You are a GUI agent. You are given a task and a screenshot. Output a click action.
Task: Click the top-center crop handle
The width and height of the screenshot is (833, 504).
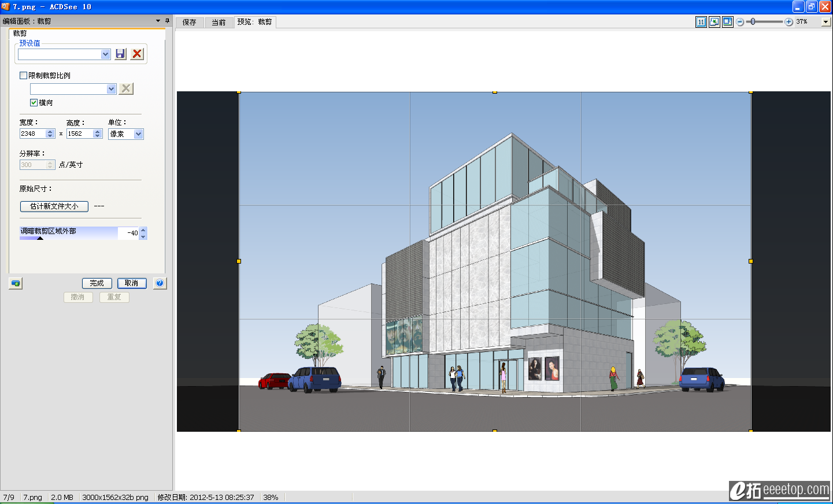pyautogui.click(x=495, y=92)
